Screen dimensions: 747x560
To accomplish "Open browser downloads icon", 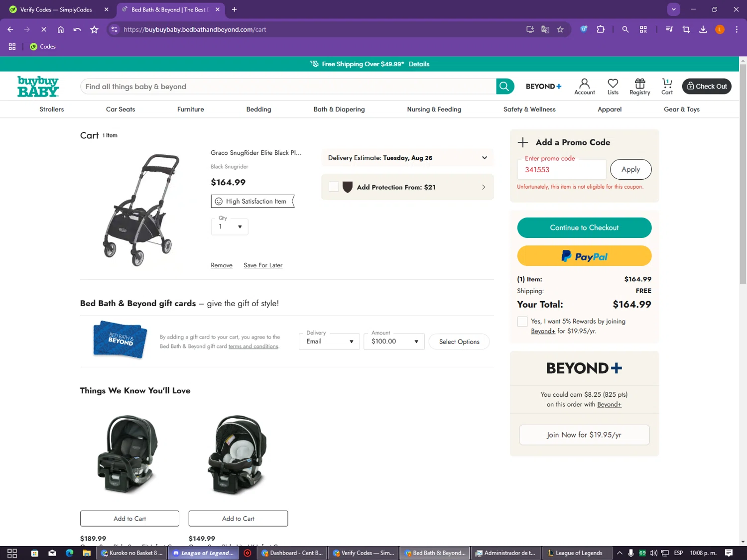I will (x=703, y=29).
